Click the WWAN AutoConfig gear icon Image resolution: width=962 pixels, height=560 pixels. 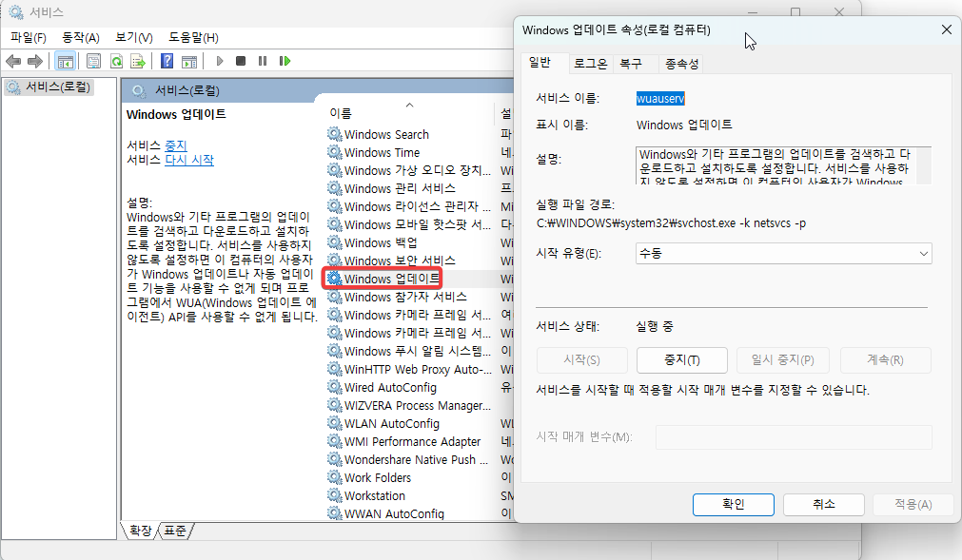pyautogui.click(x=334, y=513)
